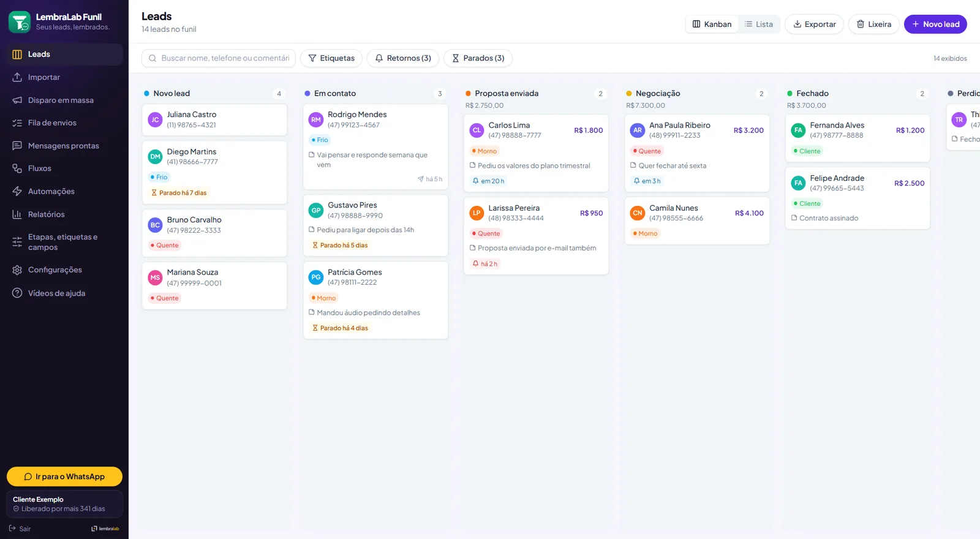
Task: Open the Lixeira trash
Action: [x=873, y=24]
